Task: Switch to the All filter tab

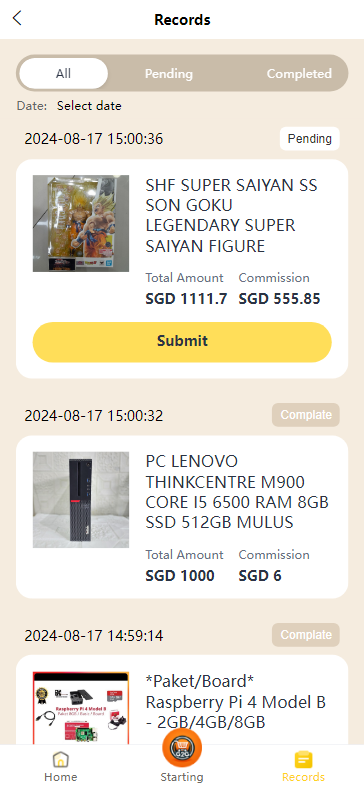Action: (63, 73)
